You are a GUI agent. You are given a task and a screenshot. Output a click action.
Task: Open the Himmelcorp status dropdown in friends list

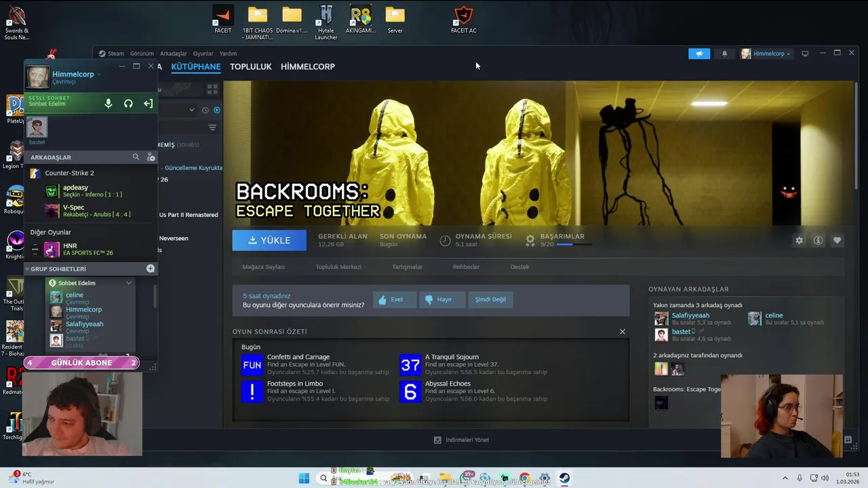click(x=99, y=74)
